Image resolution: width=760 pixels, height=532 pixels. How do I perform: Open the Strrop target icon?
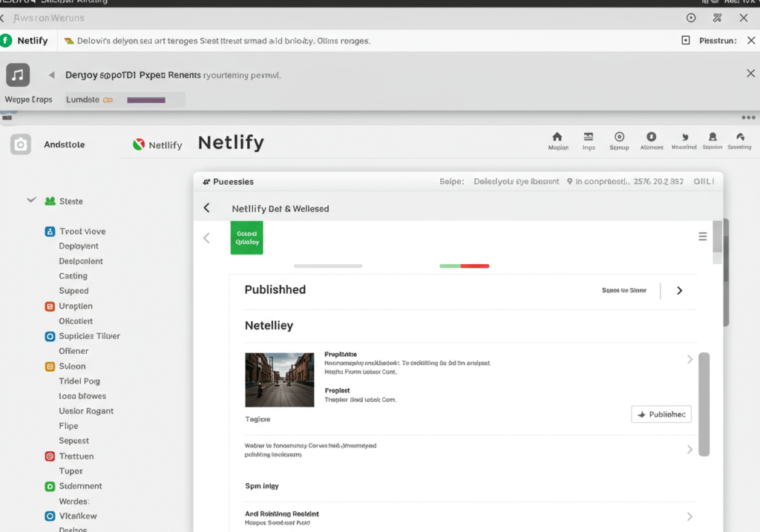click(620, 137)
